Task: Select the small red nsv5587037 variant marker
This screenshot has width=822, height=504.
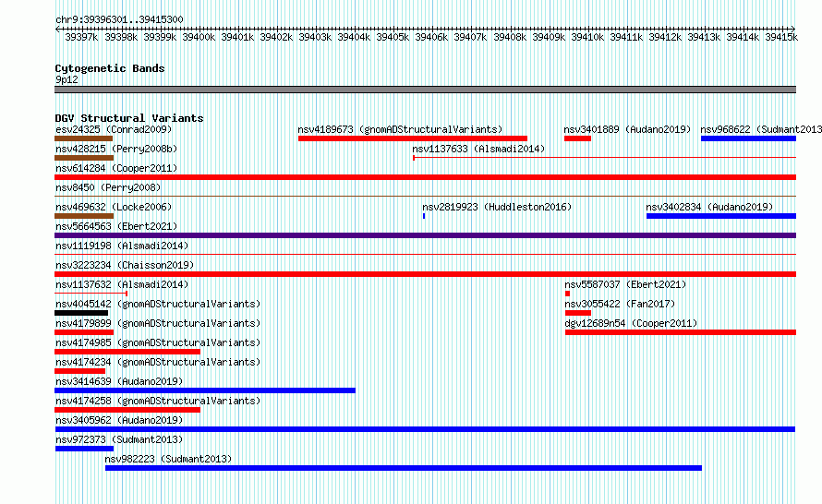Action: point(567,294)
